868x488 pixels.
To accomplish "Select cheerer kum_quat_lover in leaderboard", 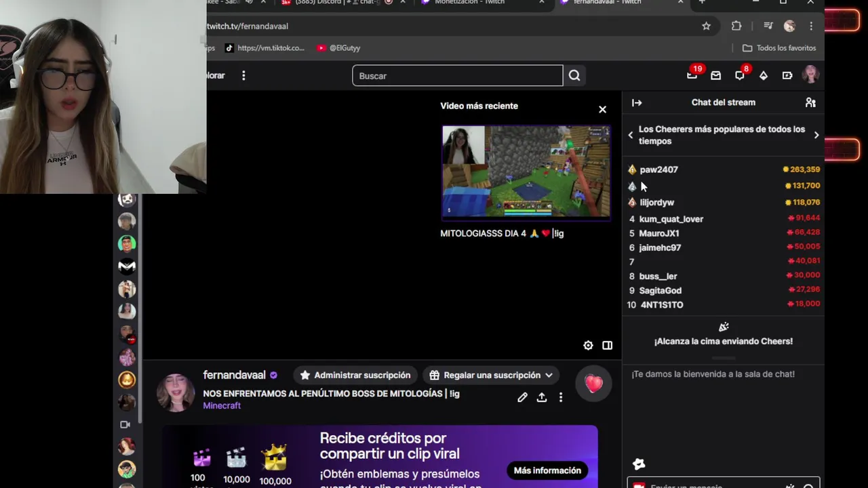I will pyautogui.click(x=671, y=219).
